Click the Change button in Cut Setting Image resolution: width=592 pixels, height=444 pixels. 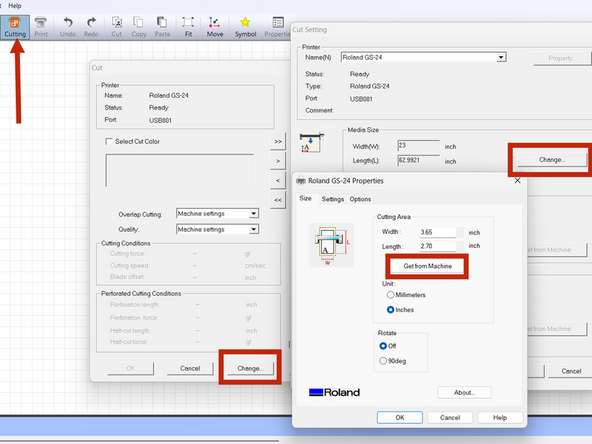point(552,160)
